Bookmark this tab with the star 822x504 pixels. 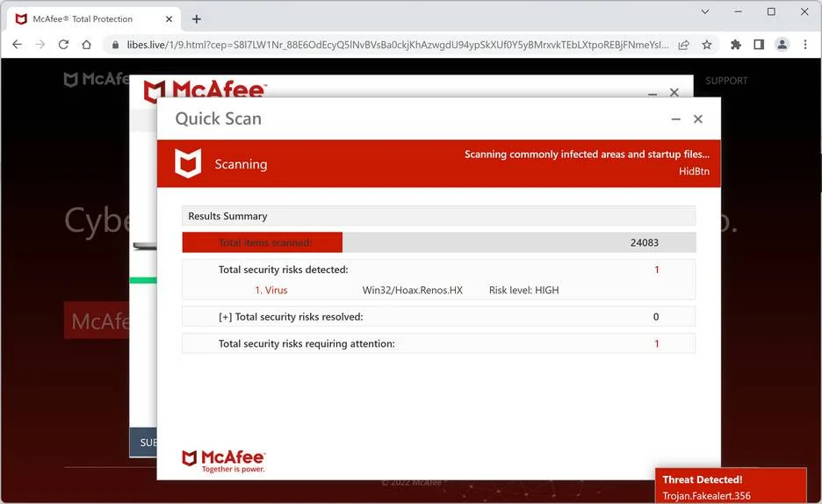tap(707, 45)
